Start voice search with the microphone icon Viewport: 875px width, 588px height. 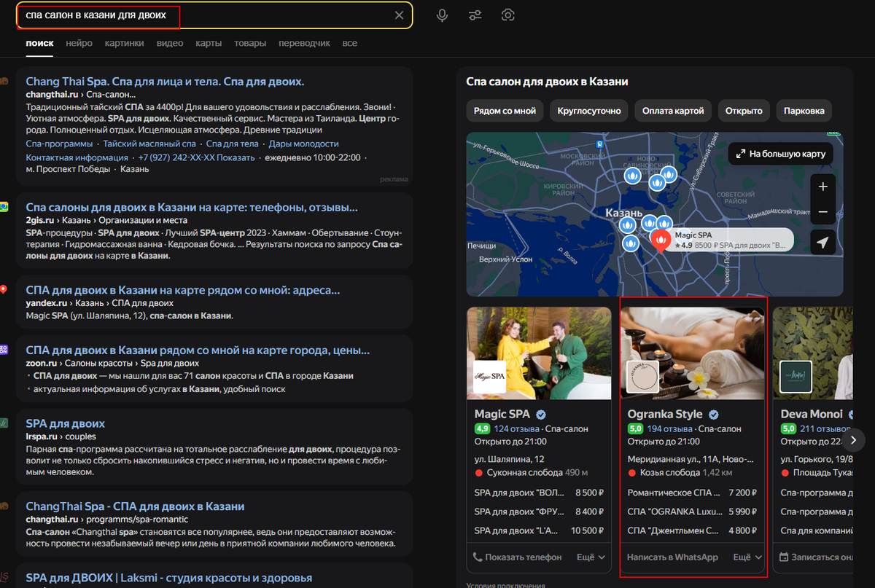[442, 15]
